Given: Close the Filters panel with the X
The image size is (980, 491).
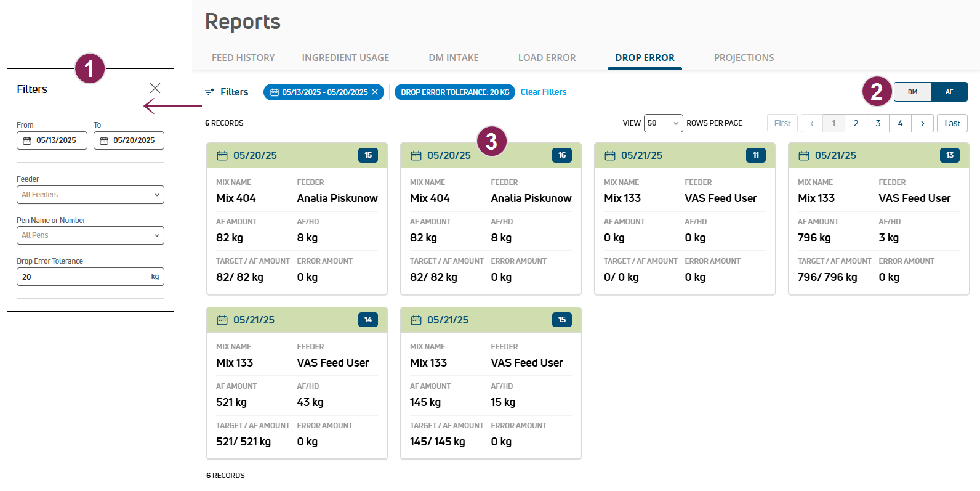Looking at the screenshot, I should [155, 88].
